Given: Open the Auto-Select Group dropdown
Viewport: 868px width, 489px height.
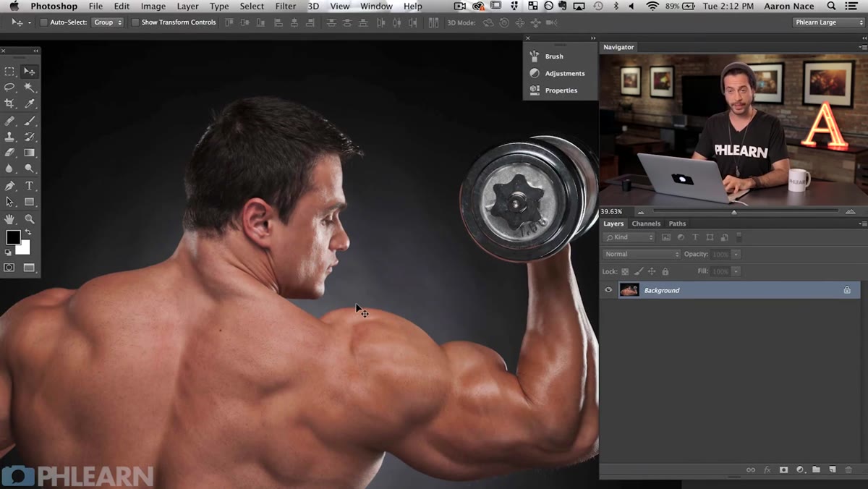Looking at the screenshot, I should [x=107, y=22].
